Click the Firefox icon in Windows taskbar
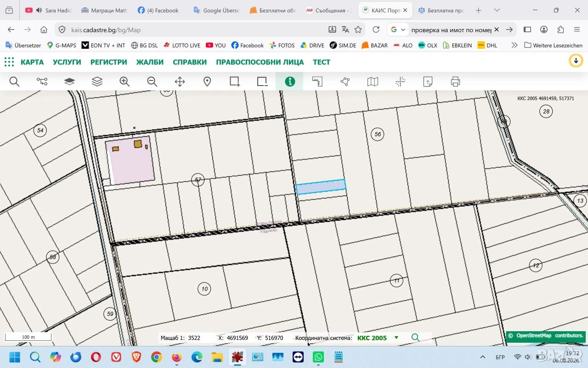This screenshot has width=588, height=368. tap(176, 357)
